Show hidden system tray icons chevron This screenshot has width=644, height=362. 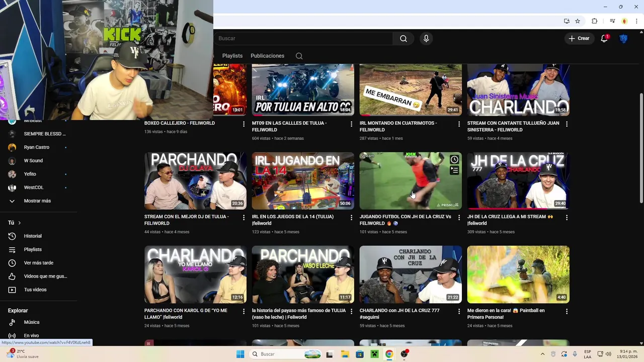pos(542,354)
